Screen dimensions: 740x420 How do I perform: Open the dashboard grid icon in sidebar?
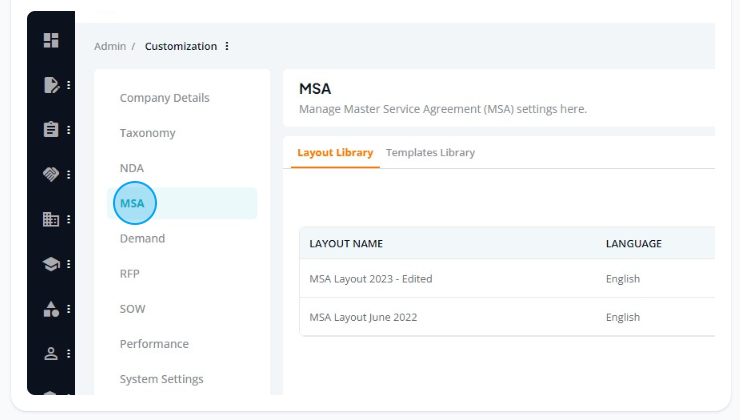(x=51, y=40)
